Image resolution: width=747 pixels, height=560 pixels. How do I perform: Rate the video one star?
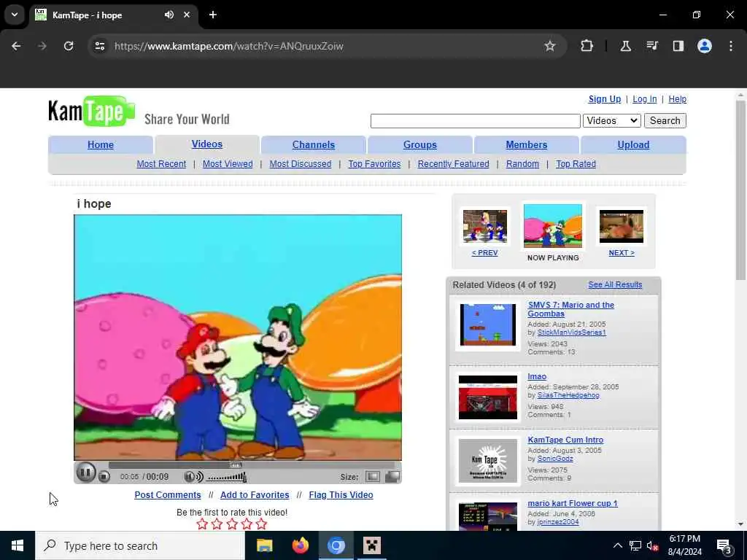point(202,524)
